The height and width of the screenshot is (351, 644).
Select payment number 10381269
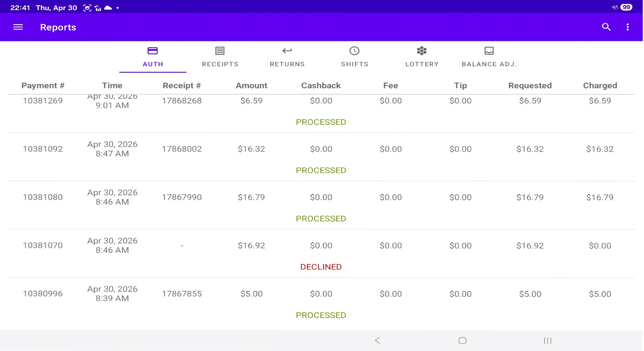point(43,101)
